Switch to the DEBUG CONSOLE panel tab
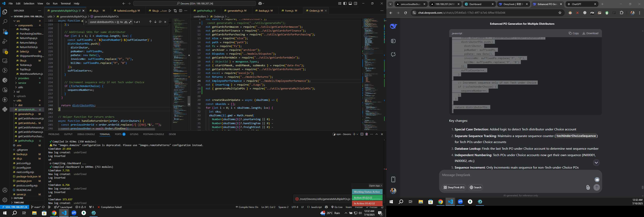The height and width of the screenshot is (217, 644). pos(86,134)
